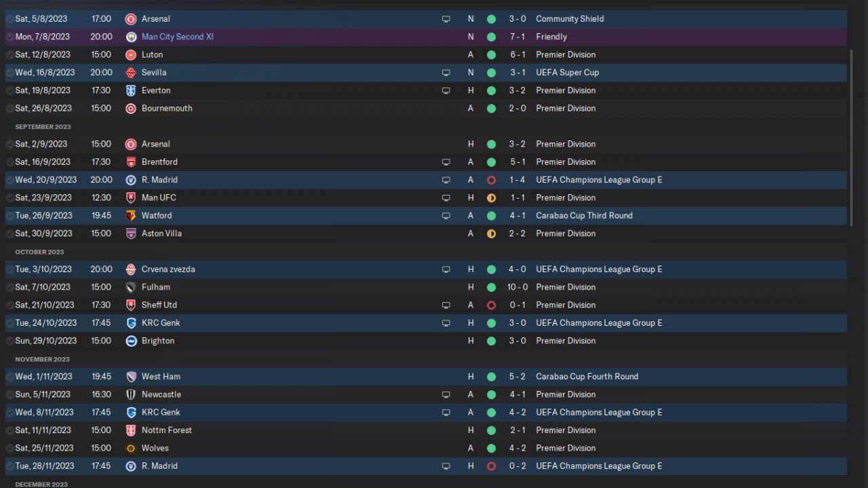Open the UEFA Super Cup competition link
The image size is (868, 488).
click(x=567, y=73)
